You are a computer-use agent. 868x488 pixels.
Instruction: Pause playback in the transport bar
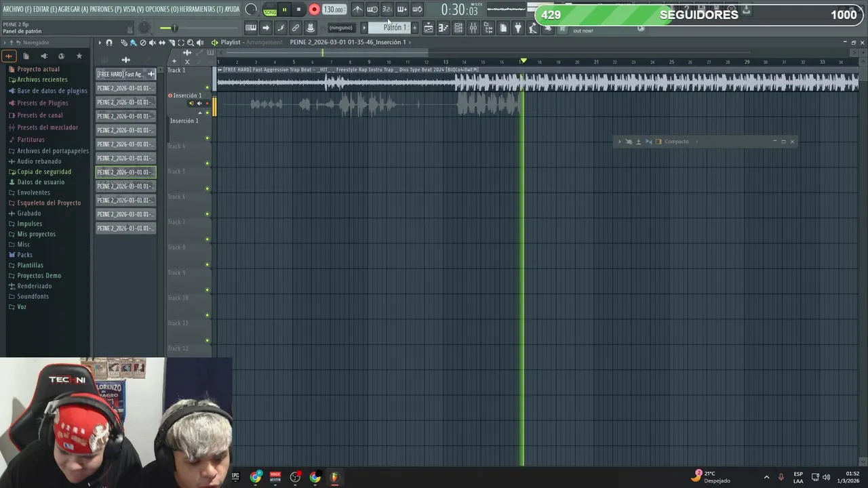284,9
